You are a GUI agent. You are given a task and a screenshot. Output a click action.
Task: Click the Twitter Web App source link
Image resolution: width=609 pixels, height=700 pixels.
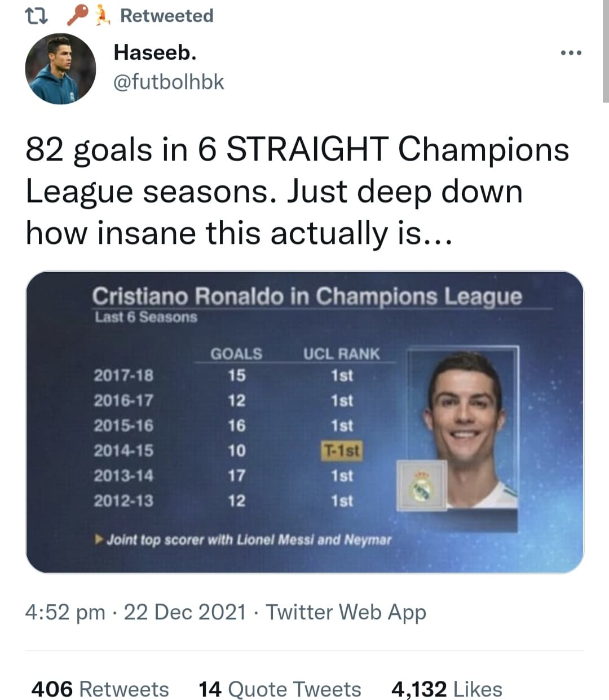[346, 612]
